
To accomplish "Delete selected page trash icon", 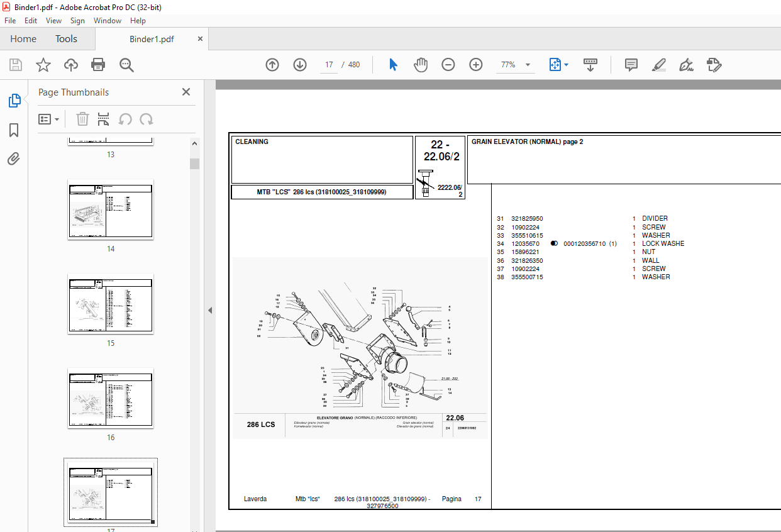I will tap(82, 119).
